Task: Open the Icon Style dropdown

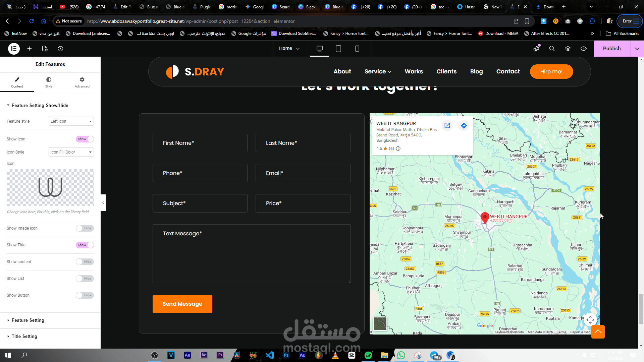Action: (x=71, y=152)
